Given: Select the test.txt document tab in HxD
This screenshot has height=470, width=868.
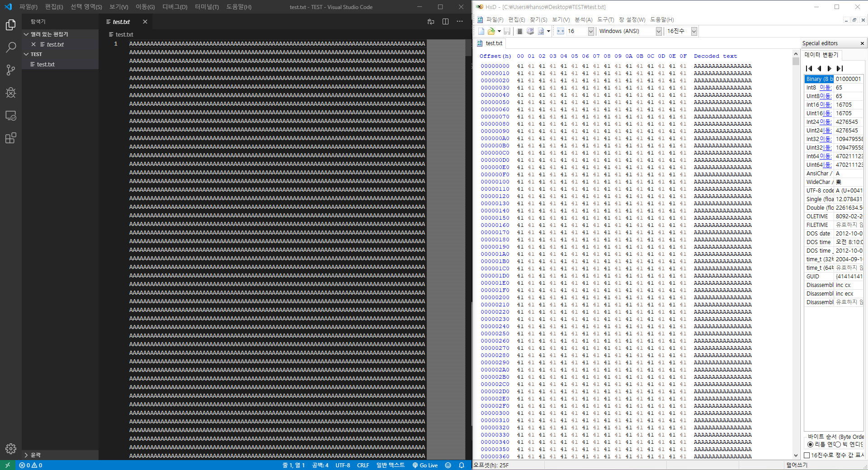Looking at the screenshot, I should [490, 43].
